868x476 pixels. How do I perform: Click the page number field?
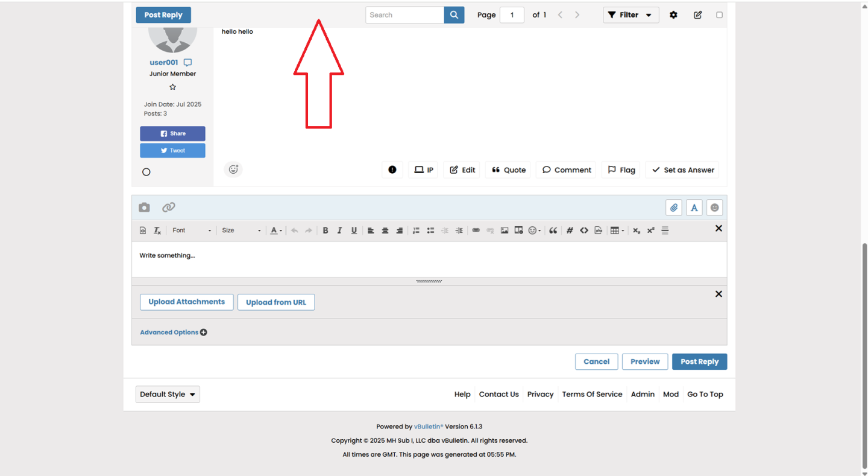(512, 15)
